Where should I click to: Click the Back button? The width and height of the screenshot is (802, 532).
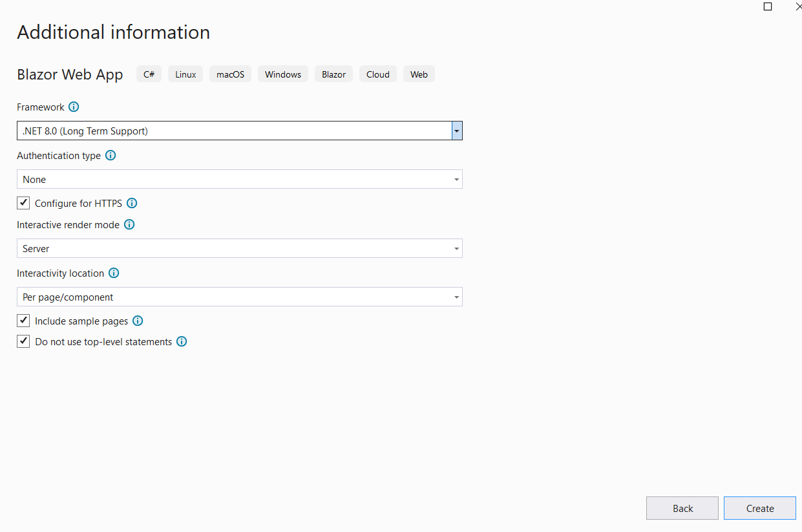[x=682, y=508]
